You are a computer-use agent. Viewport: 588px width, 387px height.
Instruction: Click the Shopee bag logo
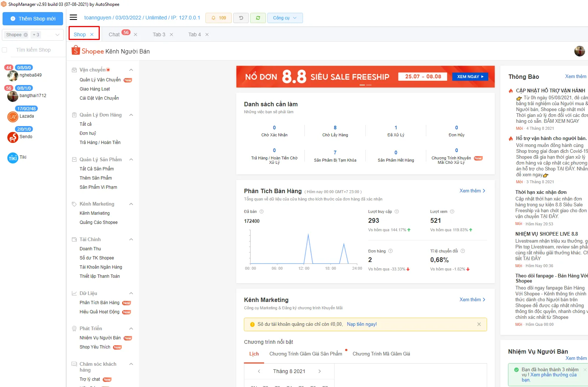point(76,50)
